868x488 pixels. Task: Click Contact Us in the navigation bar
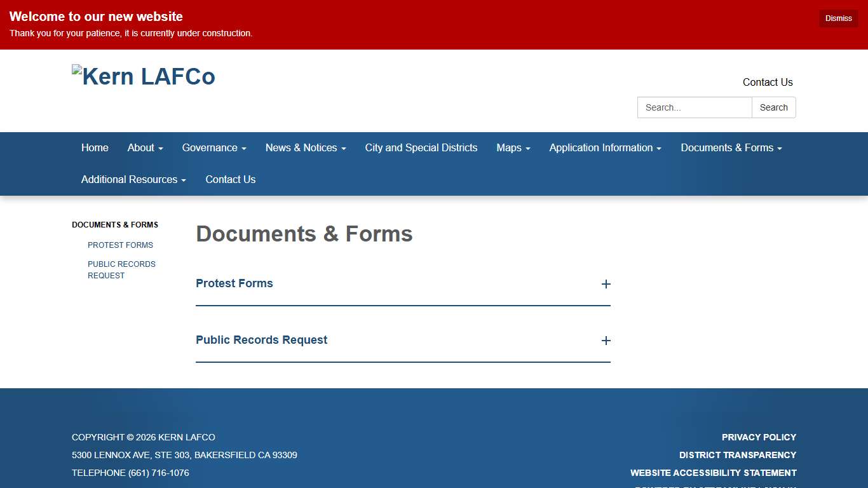(230, 179)
